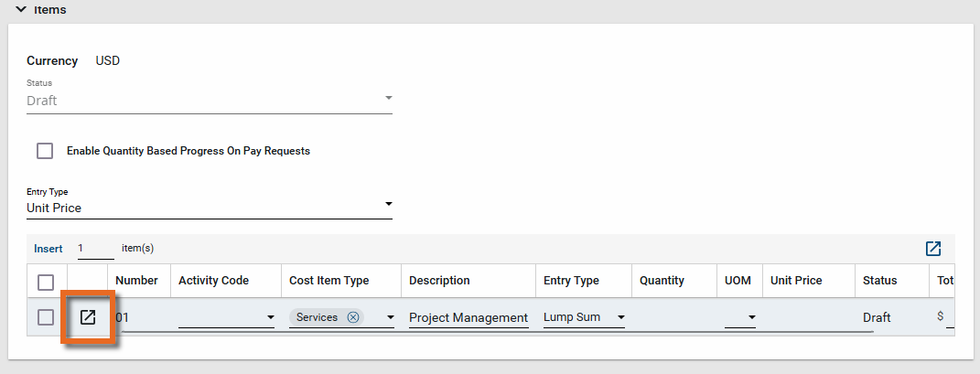Click the Insert link
The height and width of the screenshot is (374, 980).
click(48, 249)
